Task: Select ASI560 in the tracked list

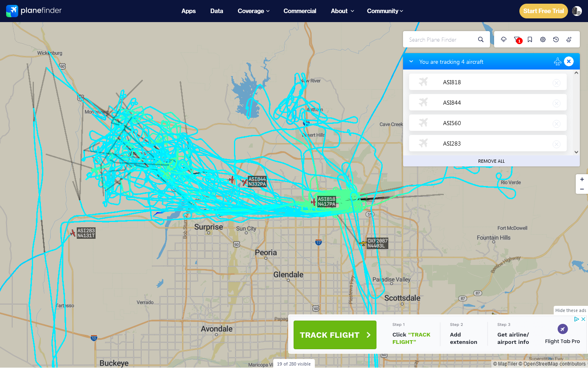Action: [x=488, y=123]
